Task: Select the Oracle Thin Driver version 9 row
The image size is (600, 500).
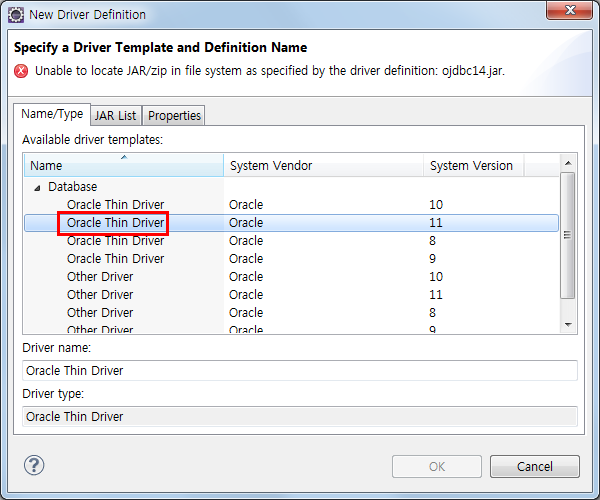Action: 291,259
